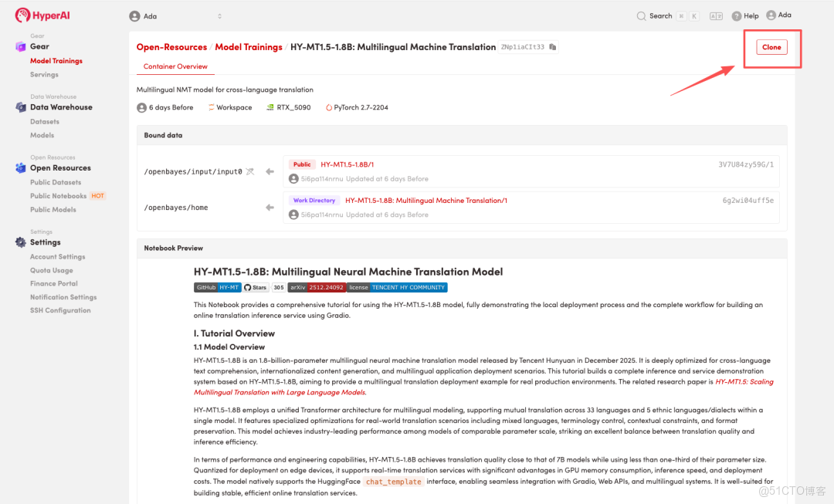
Task: Click the chat_template code snippet
Action: pyautogui.click(x=394, y=482)
